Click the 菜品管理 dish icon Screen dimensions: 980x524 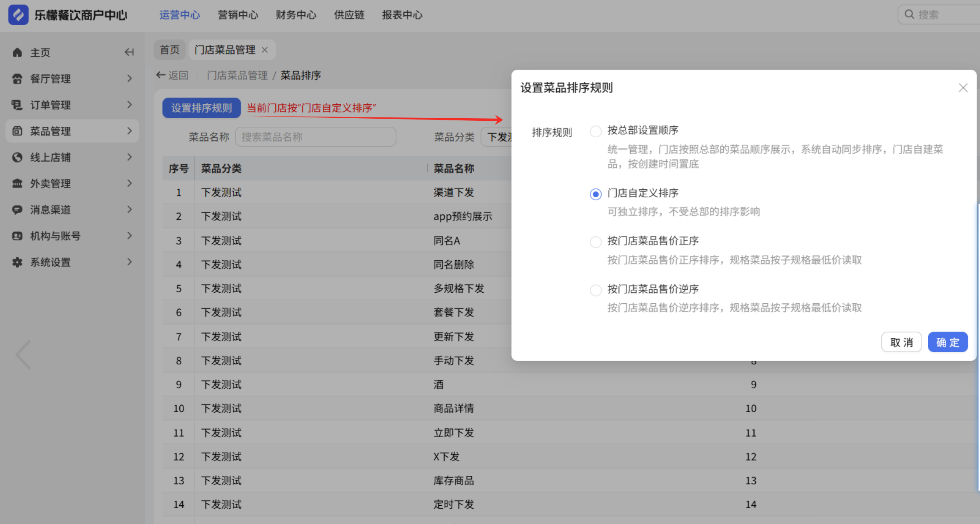[x=17, y=131]
